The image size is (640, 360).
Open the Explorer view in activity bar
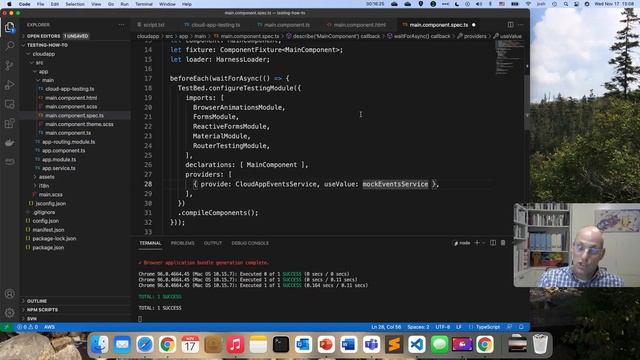coord(9,27)
